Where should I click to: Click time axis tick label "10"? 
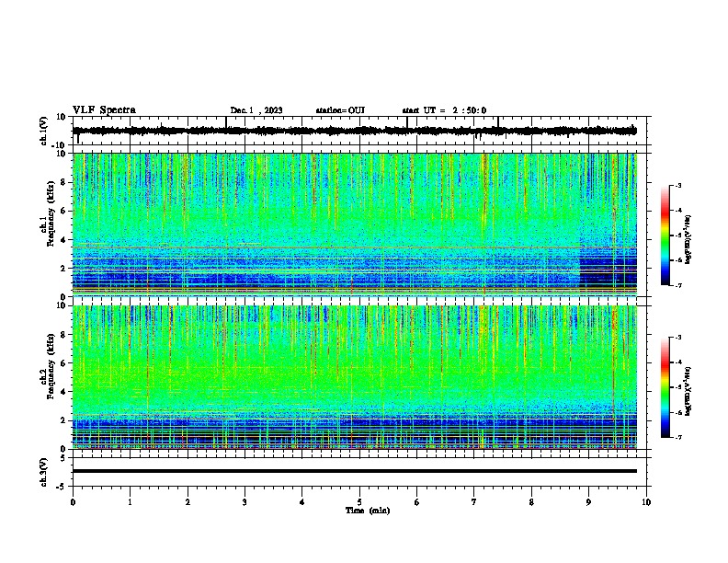click(x=646, y=502)
